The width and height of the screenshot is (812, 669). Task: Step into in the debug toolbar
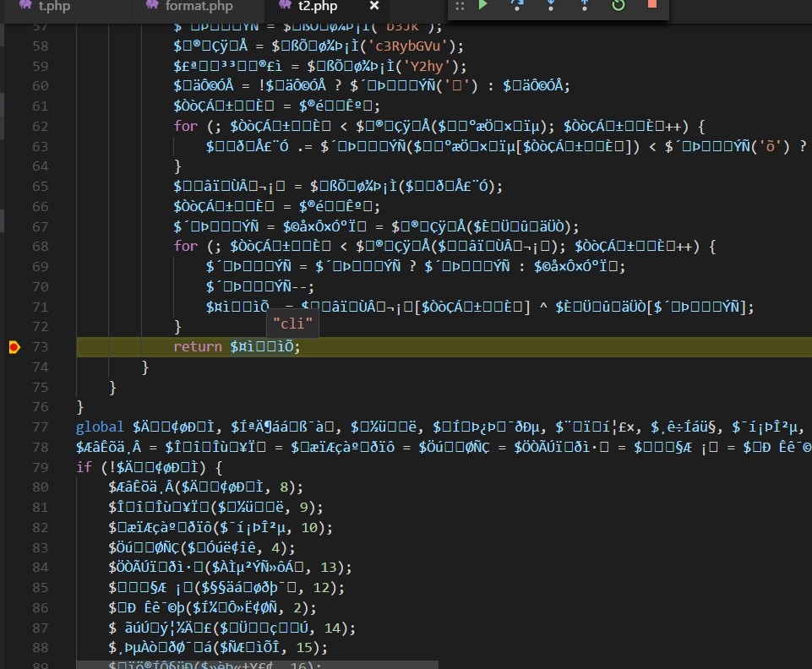tap(550, 5)
